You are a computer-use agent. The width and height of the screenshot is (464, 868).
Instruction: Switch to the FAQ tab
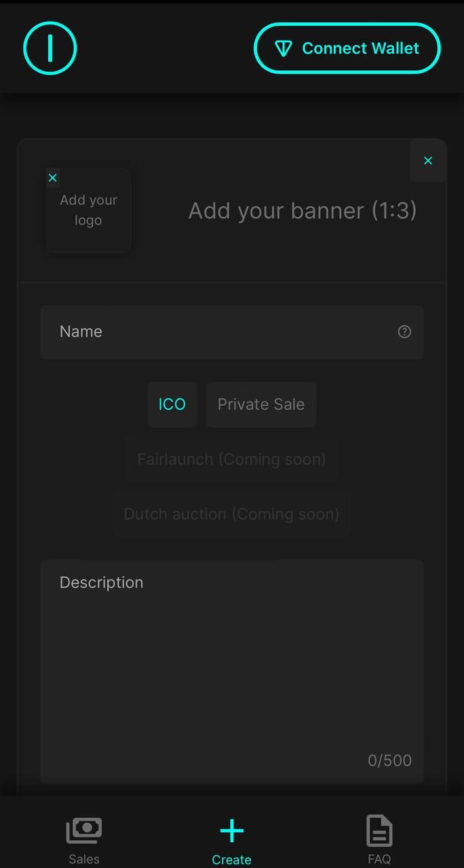pos(379,838)
